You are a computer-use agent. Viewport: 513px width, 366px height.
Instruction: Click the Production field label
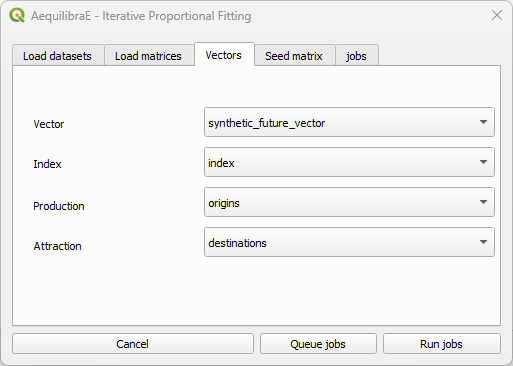coord(59,206)
